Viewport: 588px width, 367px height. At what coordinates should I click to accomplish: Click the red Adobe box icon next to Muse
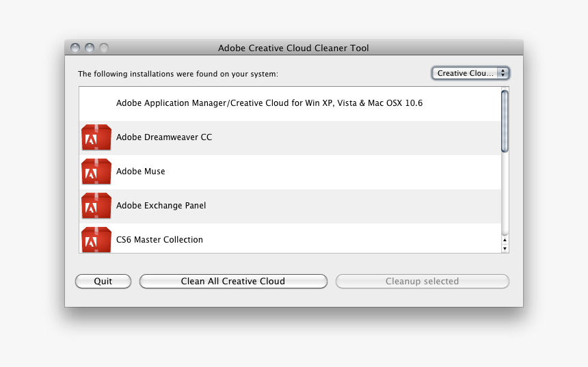point(96,172)
